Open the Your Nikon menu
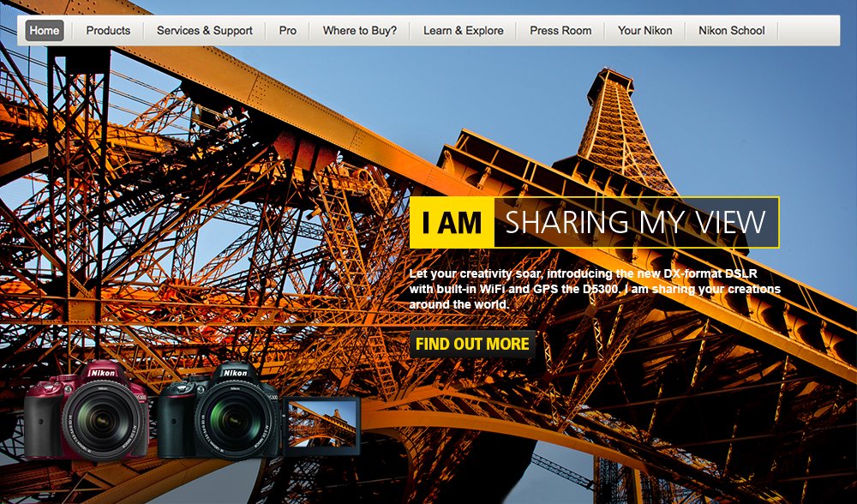857x504 pixels. click(x=644, y=31)
